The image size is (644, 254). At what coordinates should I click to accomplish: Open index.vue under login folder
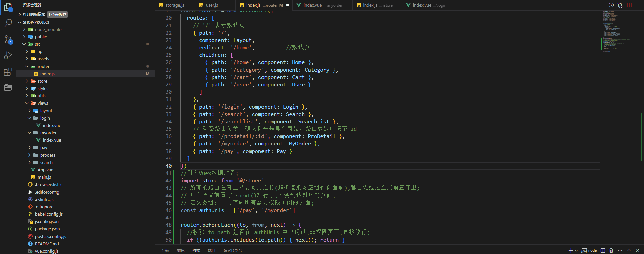(85, 125)
